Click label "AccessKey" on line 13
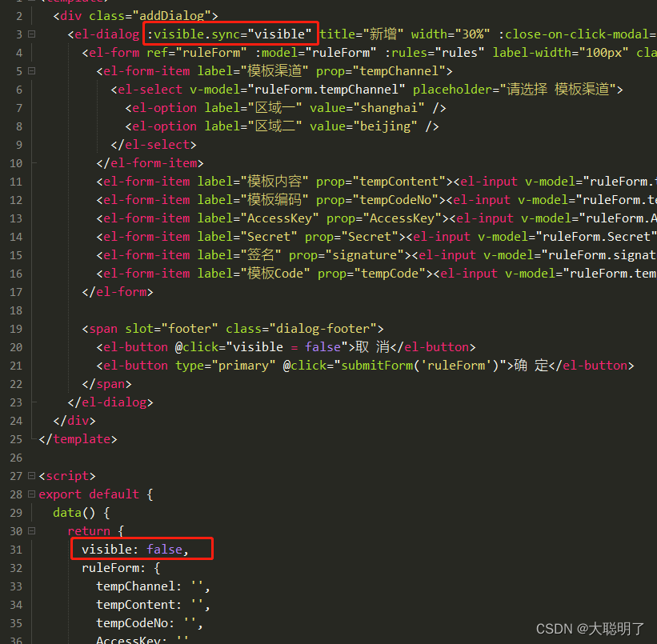Viewport: 657px width, 644px height. tap(279, 218)
